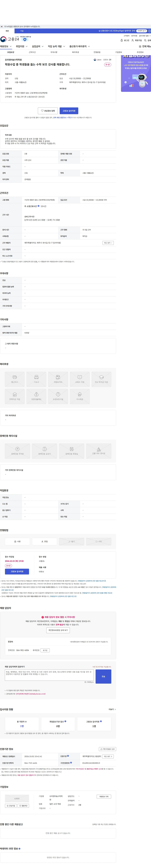Open the search magnifier icon

(145, 40)
